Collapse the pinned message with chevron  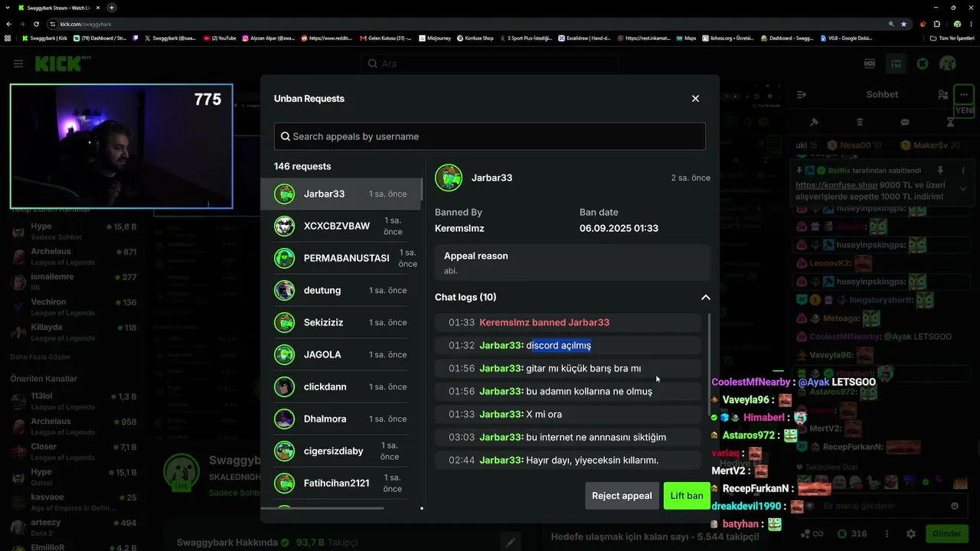point(963,188)
